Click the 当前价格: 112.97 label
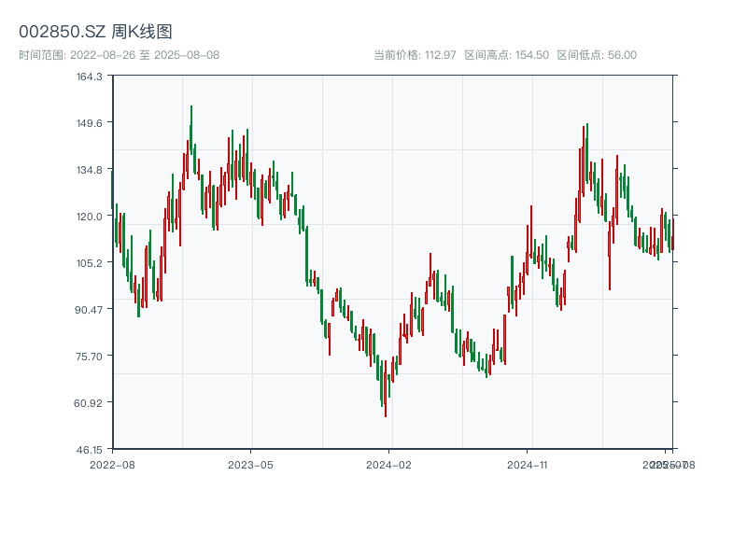This screenshot has height=560, width=747. point(415,55)
